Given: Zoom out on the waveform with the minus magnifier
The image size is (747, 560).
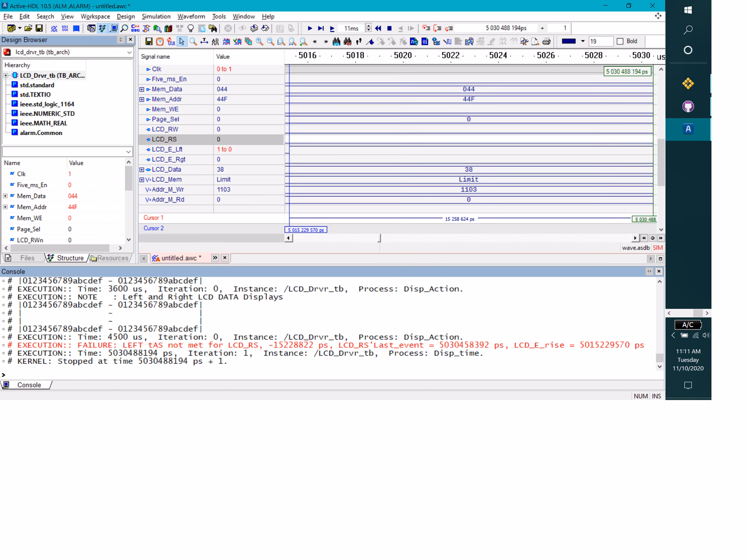Looking at the screenshot, I should (x=270, y=41).
